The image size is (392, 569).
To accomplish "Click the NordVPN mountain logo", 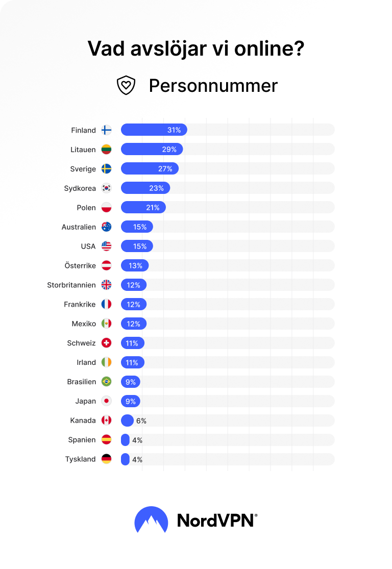I will pyautogui.click(x=152, y=519).
